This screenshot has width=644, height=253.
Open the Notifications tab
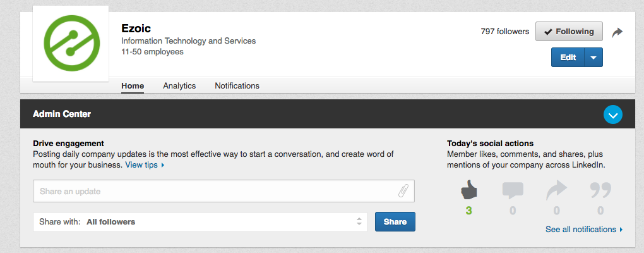coord(237,86)
